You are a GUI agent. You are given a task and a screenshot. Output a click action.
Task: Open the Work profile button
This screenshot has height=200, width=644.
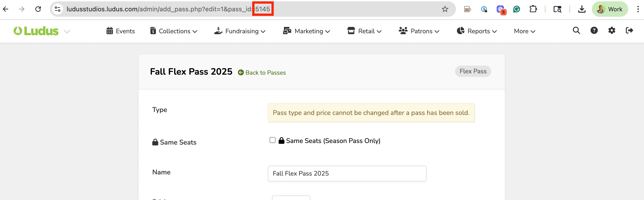(x=610, y=9)
